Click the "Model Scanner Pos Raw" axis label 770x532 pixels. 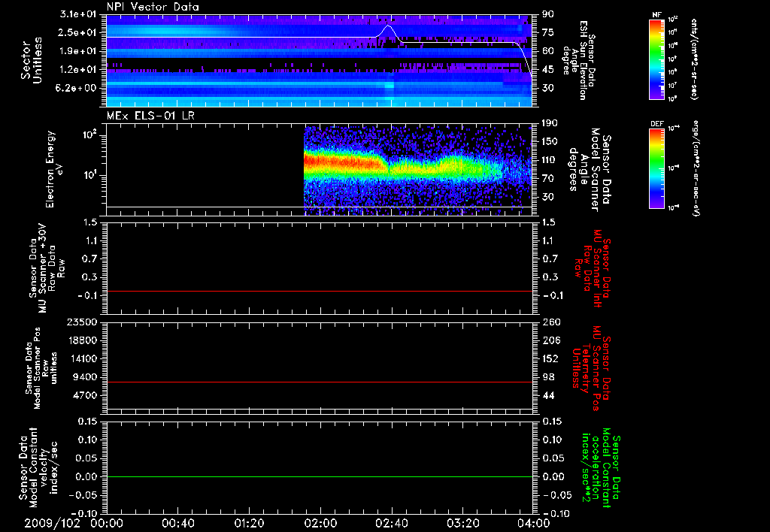pos(41,368)
